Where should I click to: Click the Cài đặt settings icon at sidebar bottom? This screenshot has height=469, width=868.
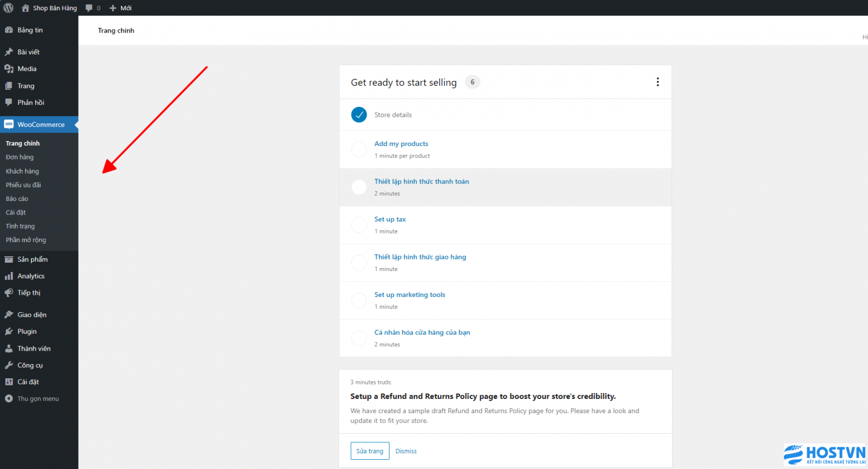point(9,382)
